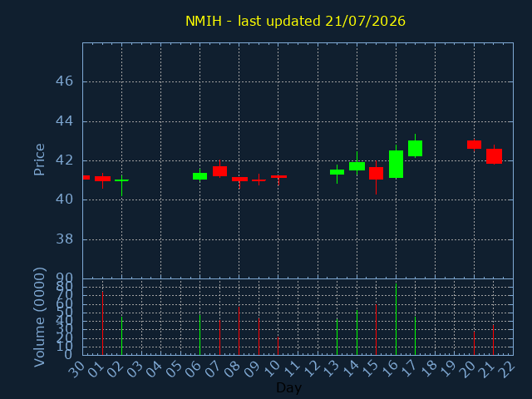
Task: Click the 38 price tick label
Action: (65, 239)
